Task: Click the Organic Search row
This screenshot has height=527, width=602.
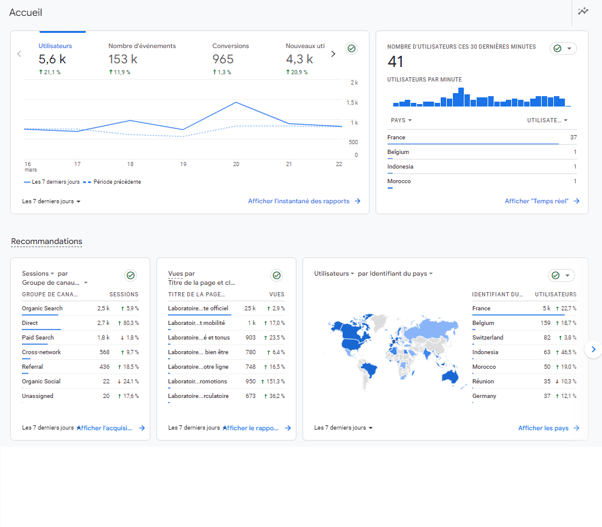Action: [x=80, y=308]
